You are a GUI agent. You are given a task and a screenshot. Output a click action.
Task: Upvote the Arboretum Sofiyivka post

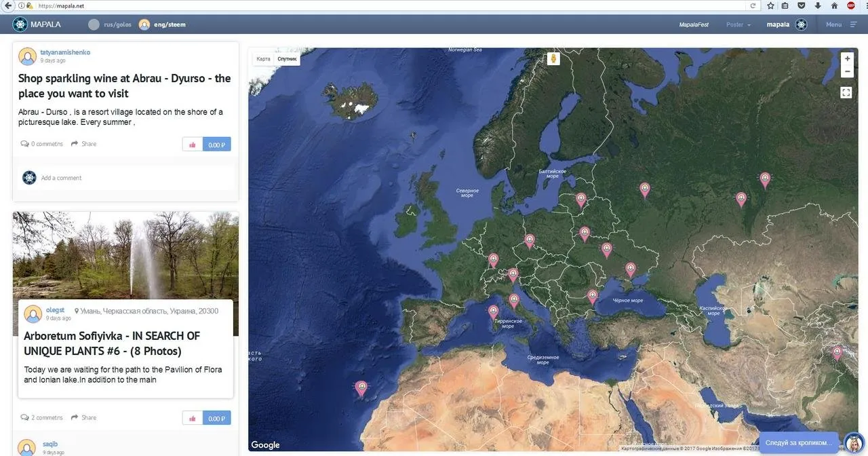pos(193,418)
